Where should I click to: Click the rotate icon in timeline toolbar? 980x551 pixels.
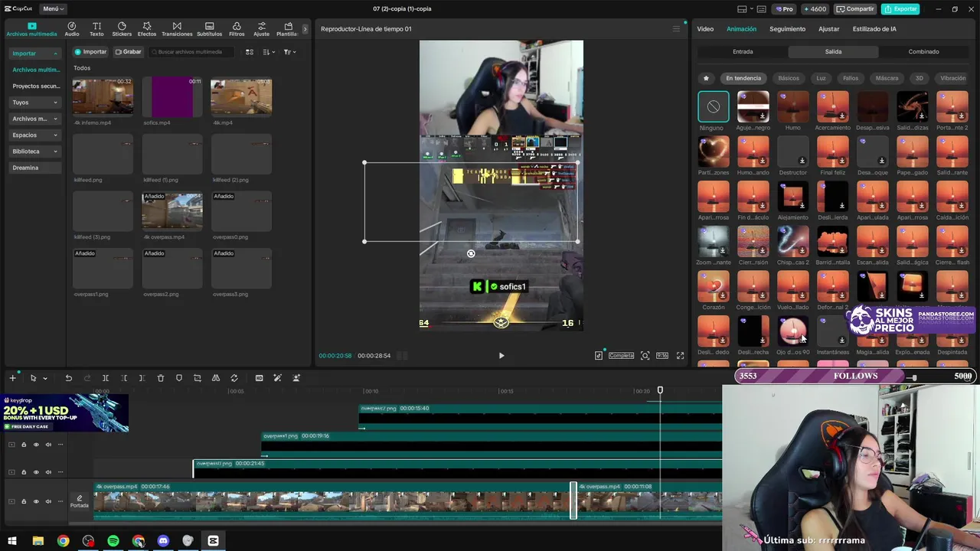[x=234, y=378]
